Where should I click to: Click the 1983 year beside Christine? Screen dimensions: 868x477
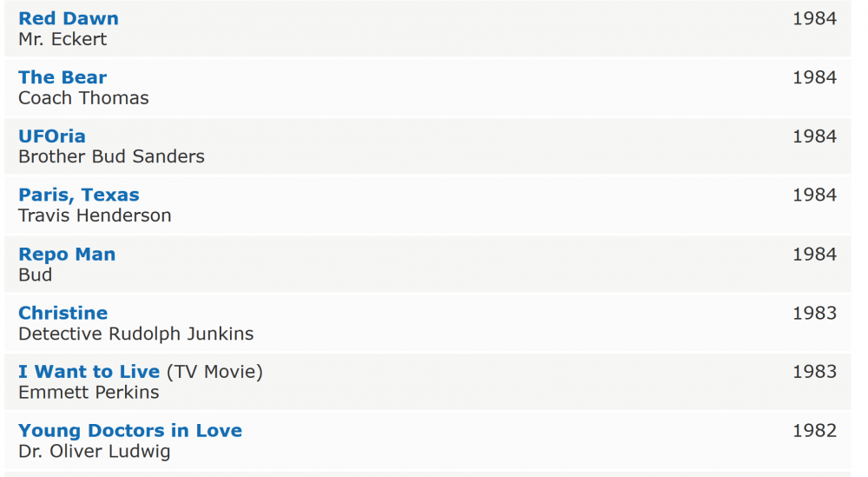point(814,313)
